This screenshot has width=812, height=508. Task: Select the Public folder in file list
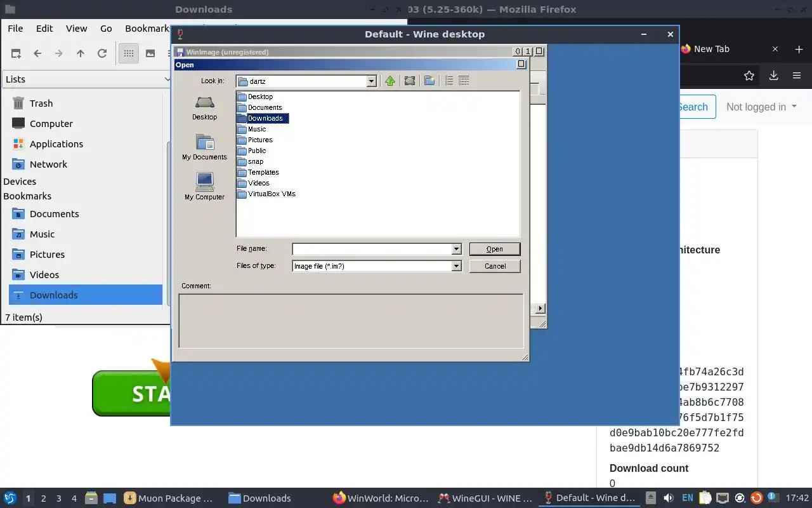point(252,150)
